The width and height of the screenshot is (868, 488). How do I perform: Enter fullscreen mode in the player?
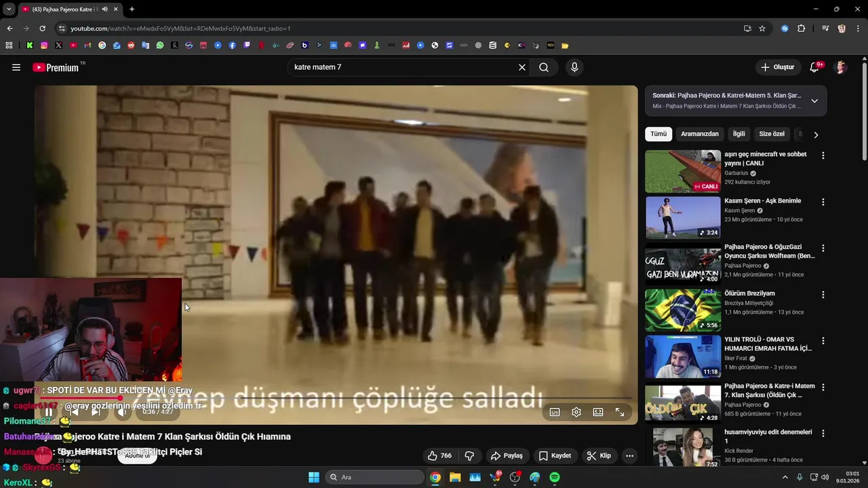tap(620, 412)
